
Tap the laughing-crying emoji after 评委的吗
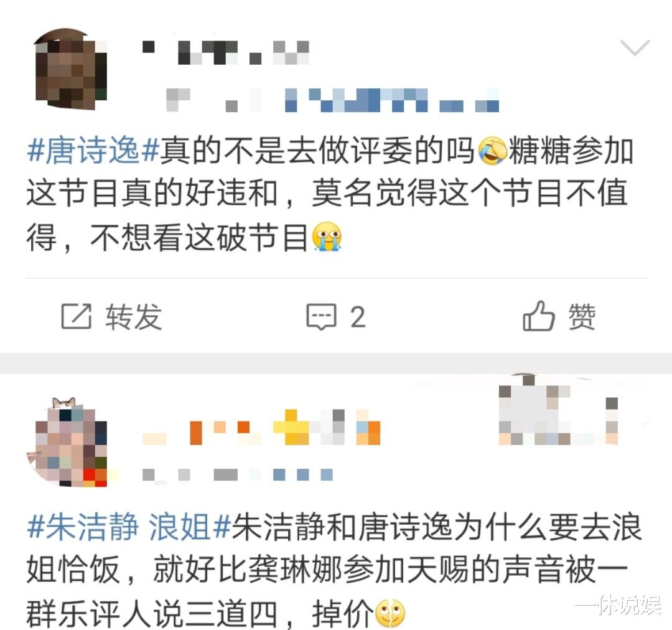[492, 151]
